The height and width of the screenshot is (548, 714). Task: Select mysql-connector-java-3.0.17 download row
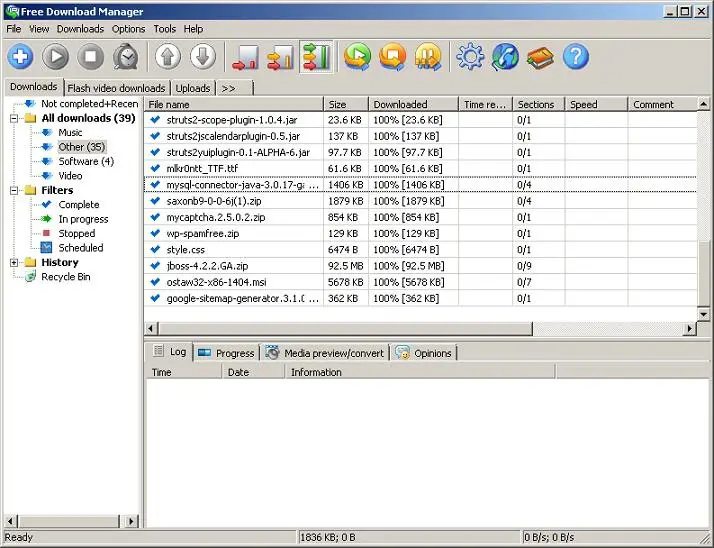pyautogui.click(x=420, y=185)
